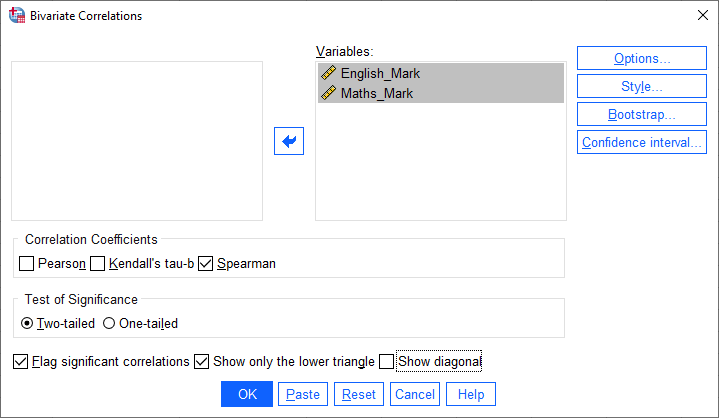Click Paste to paste syntax
The image size is (719, 418).
302,394
